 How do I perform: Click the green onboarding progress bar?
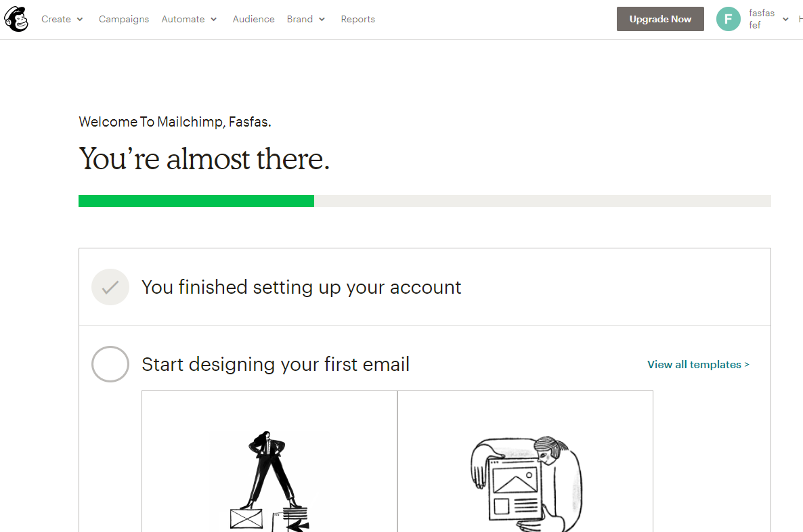(x=196, y=201)
